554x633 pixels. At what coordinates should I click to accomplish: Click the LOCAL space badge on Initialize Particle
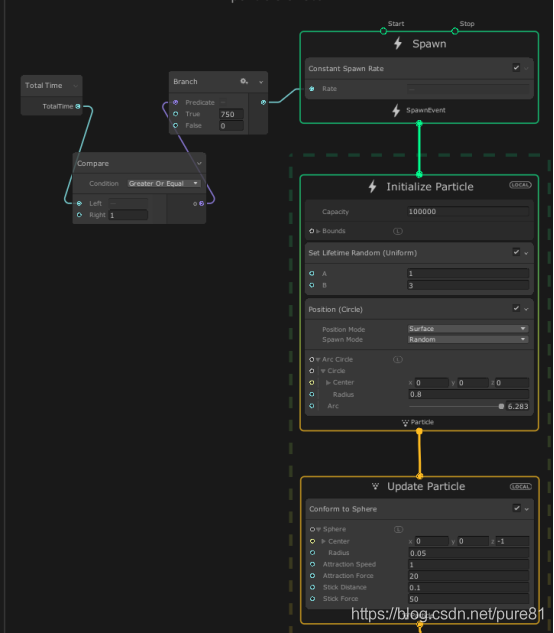point(520,185)
